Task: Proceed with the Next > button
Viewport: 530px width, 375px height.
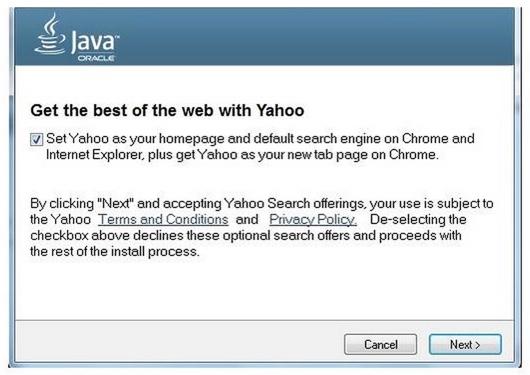Action: click(465, 345)
